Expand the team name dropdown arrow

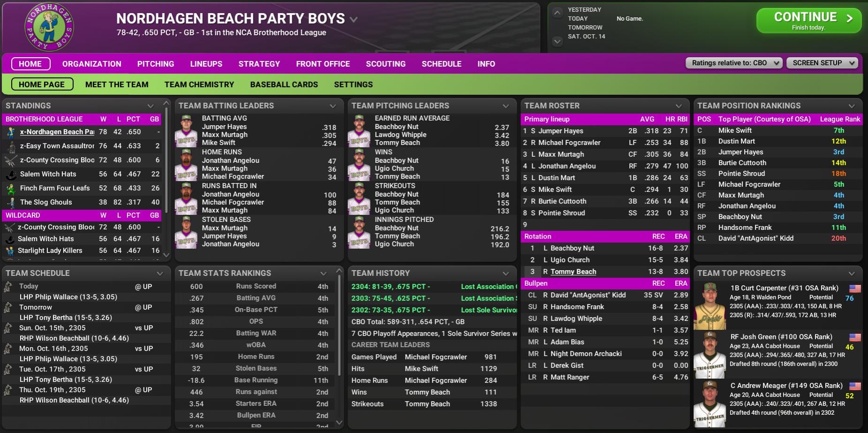coord(354,20)
